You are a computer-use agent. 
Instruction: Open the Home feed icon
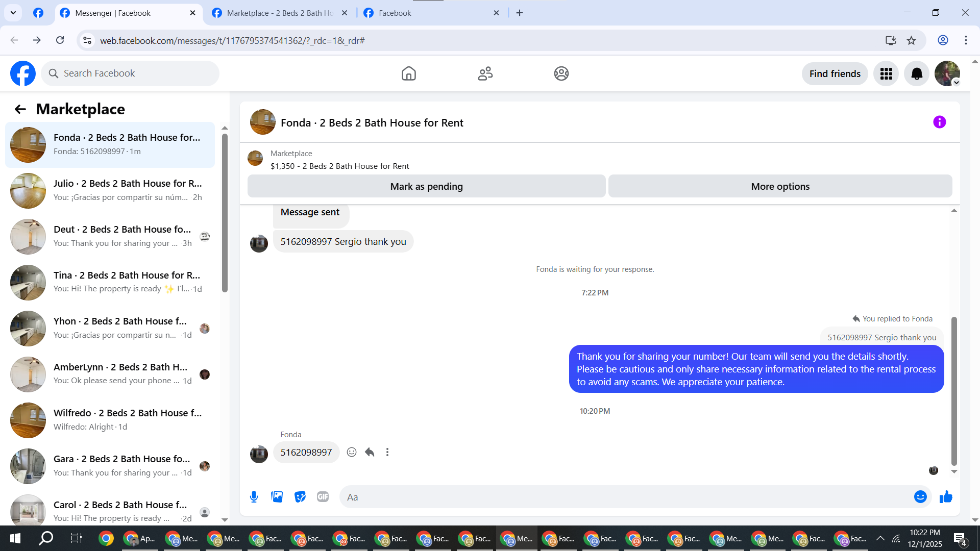(x=408, y=73)
